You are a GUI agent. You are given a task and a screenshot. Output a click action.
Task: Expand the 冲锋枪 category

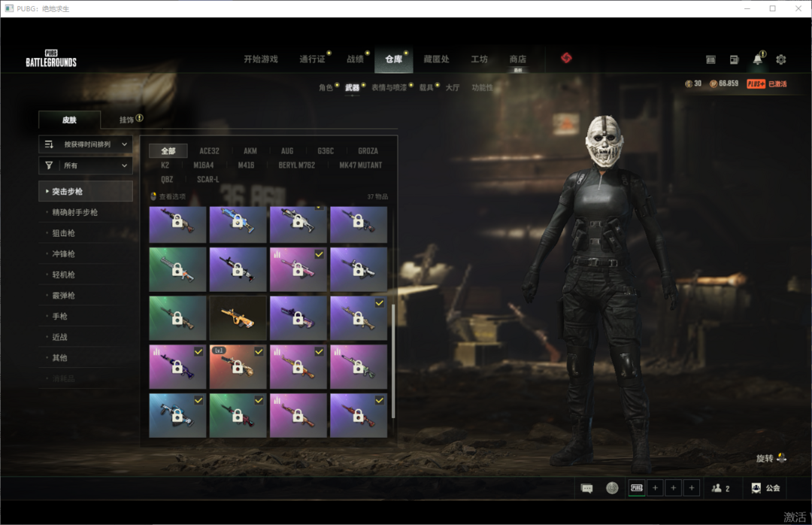(x=86, y=253)
